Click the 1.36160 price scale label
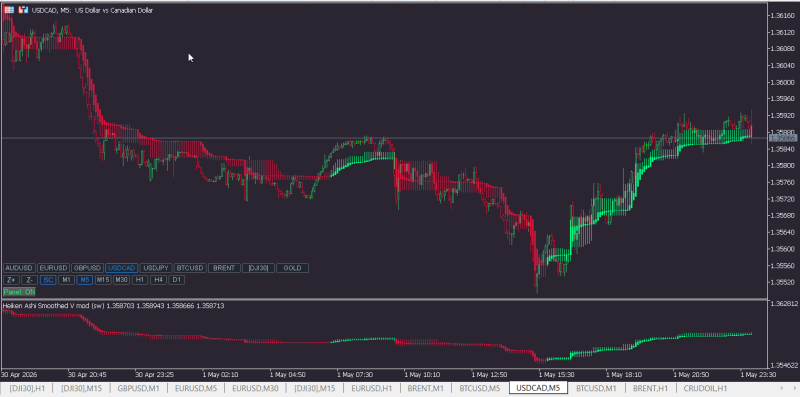Viewport: 800px width, 397px height. tap(783, 15)
